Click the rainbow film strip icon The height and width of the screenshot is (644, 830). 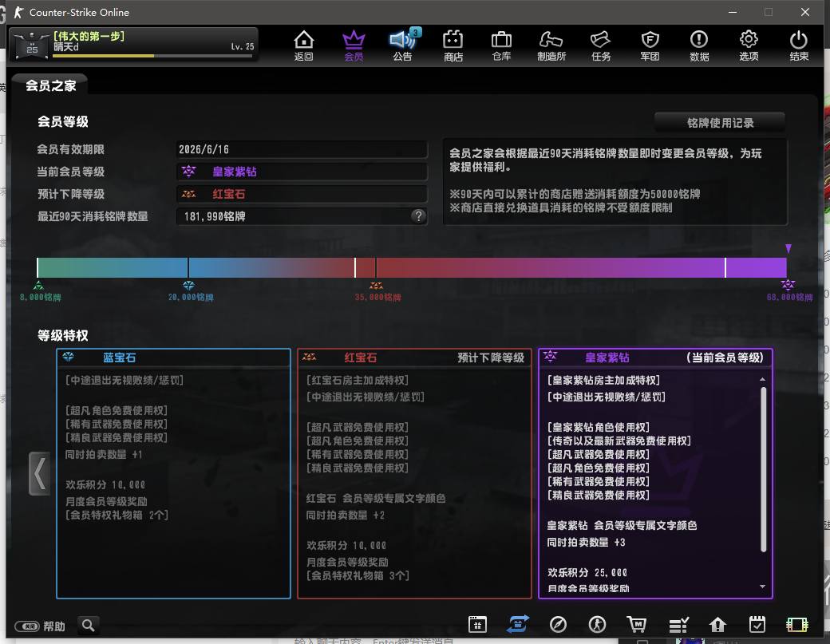tap(797, 625)
